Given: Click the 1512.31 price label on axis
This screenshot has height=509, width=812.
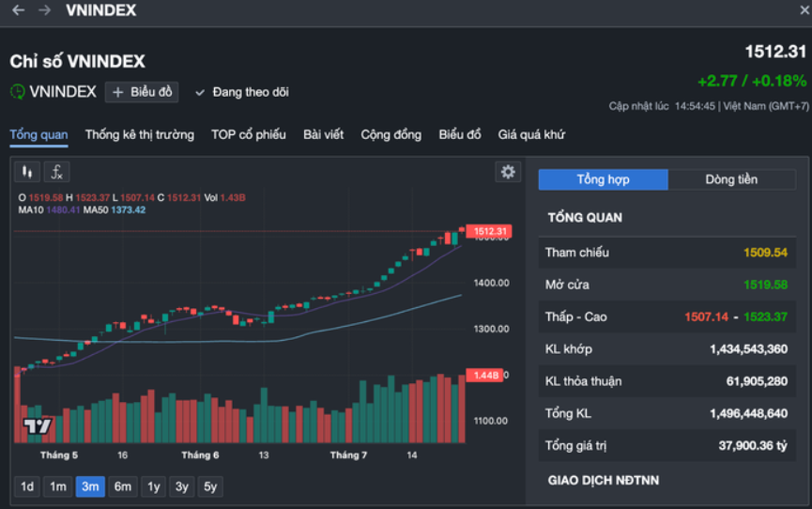Looking at the screenshot, I should point(489,231).
